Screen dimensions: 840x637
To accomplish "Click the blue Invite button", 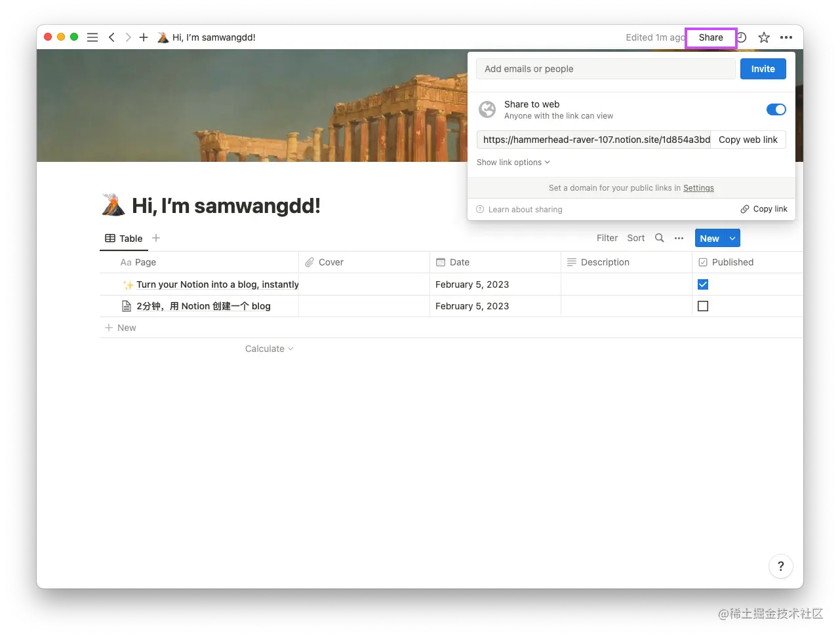I will [763, 69].
